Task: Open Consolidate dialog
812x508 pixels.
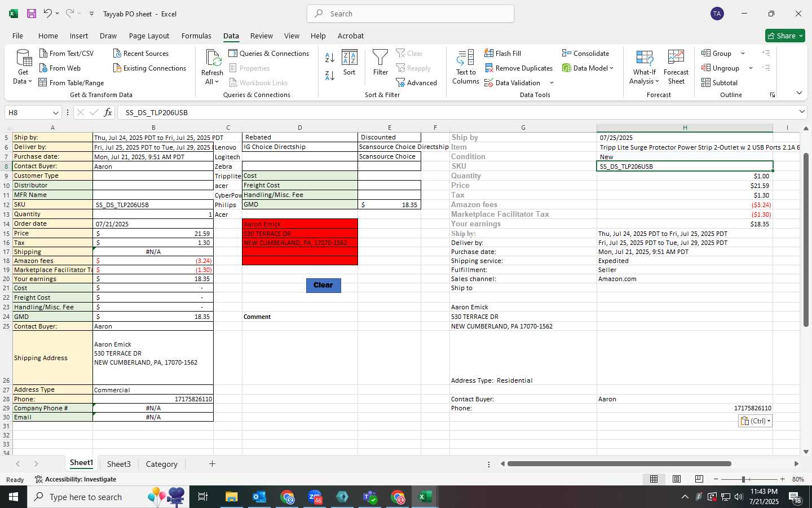Action: [585, 54]
